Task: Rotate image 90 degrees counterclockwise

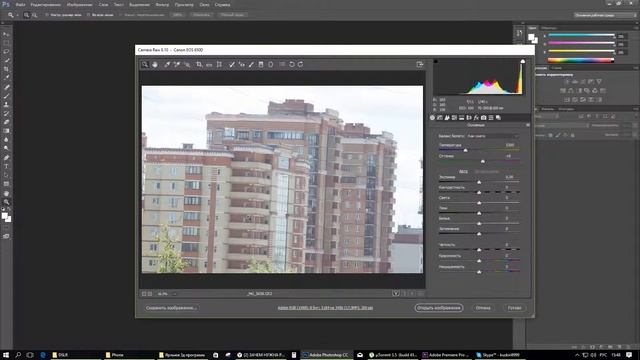Action: (x=291, y=64)
